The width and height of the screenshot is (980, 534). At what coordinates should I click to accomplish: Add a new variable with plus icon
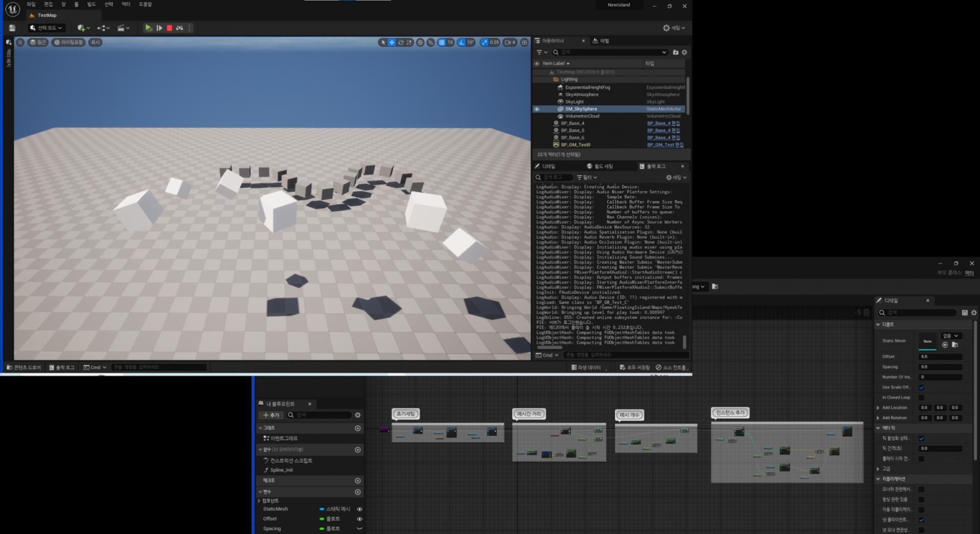[358, 492]
